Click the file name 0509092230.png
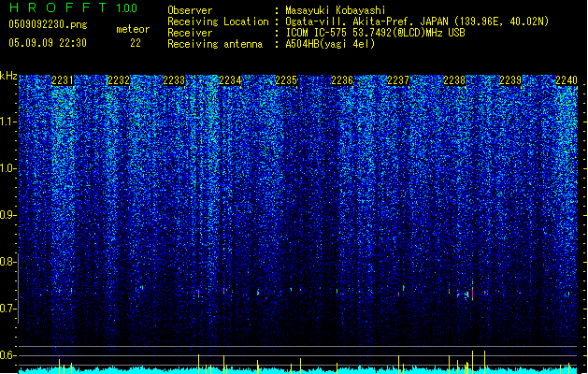This screenshot has width=588, height=374. click(48, 24)
